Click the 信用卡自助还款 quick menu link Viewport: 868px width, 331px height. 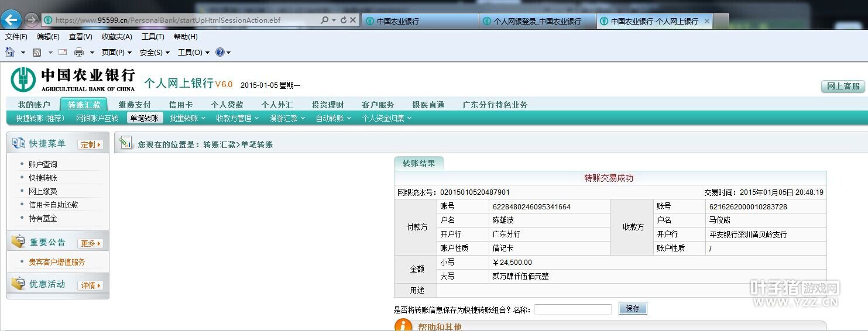(53, 205)
